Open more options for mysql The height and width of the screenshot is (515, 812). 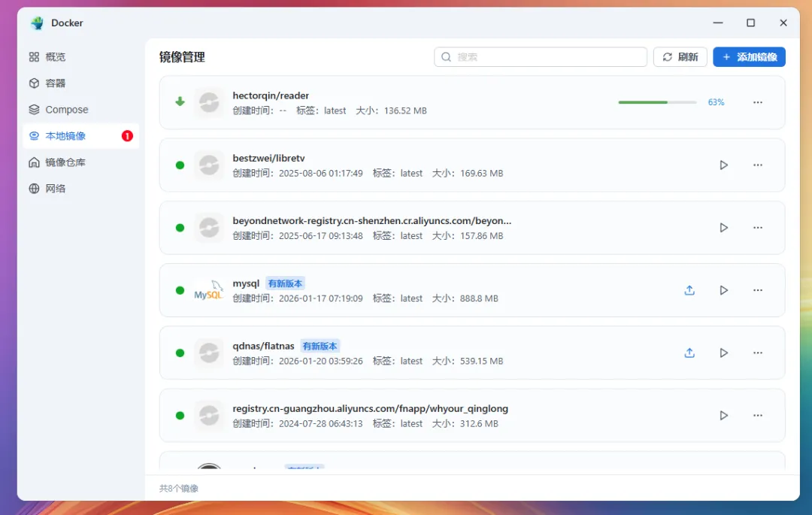[758, 290]
